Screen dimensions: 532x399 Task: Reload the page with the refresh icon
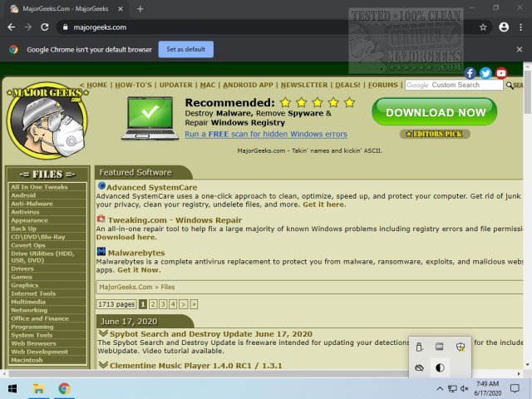pos(44,27)
